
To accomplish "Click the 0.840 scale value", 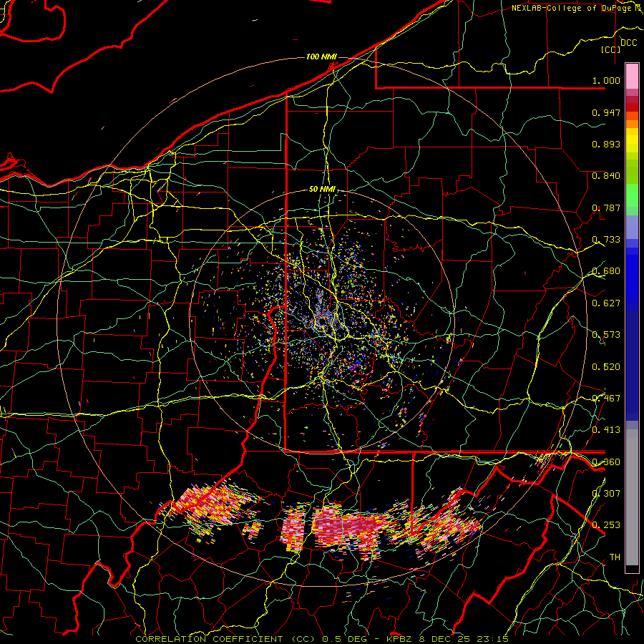I will click(x=606, y=176).
